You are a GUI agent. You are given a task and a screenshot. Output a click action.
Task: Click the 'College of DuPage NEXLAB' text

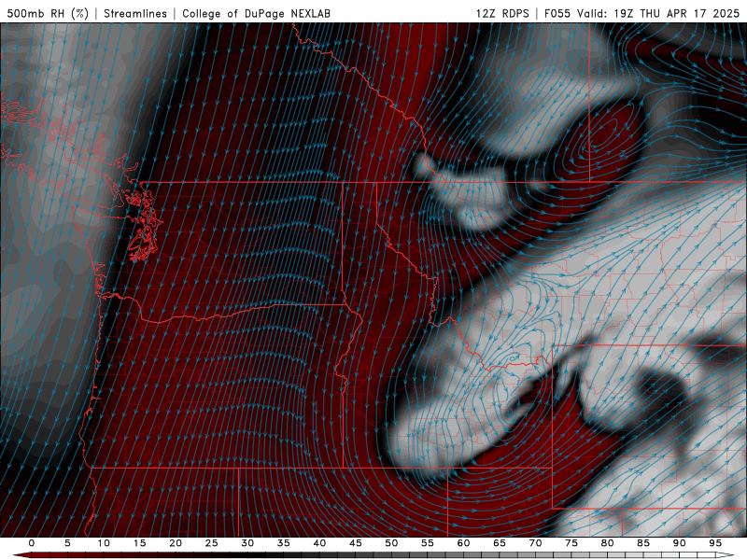[256, 13]
